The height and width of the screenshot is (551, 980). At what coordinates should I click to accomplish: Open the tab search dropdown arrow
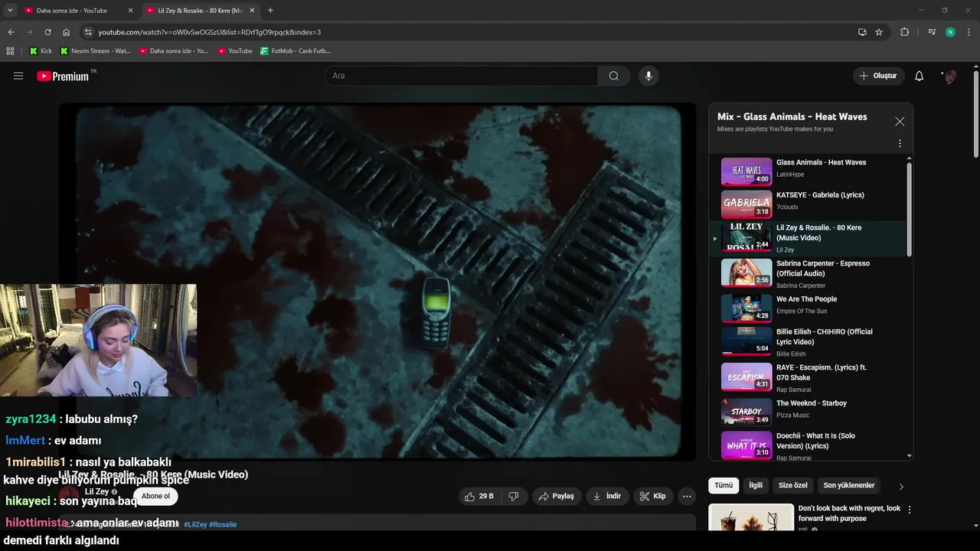click(10, 11)
